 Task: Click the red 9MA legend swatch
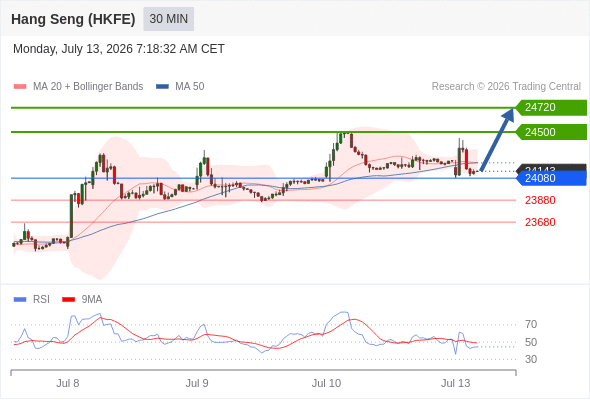click(68, 300)
